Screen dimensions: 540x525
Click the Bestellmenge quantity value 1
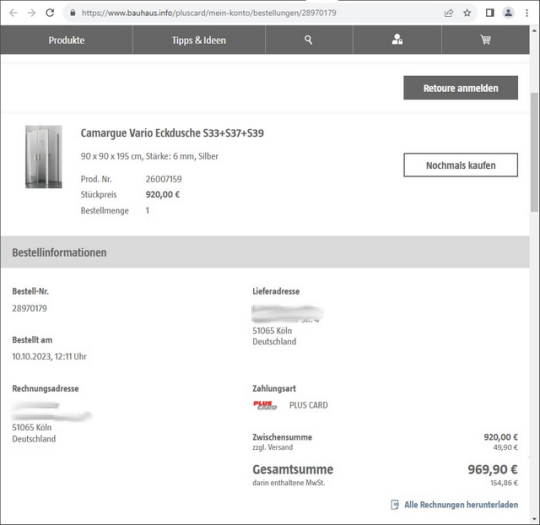(x=147, y=210)
